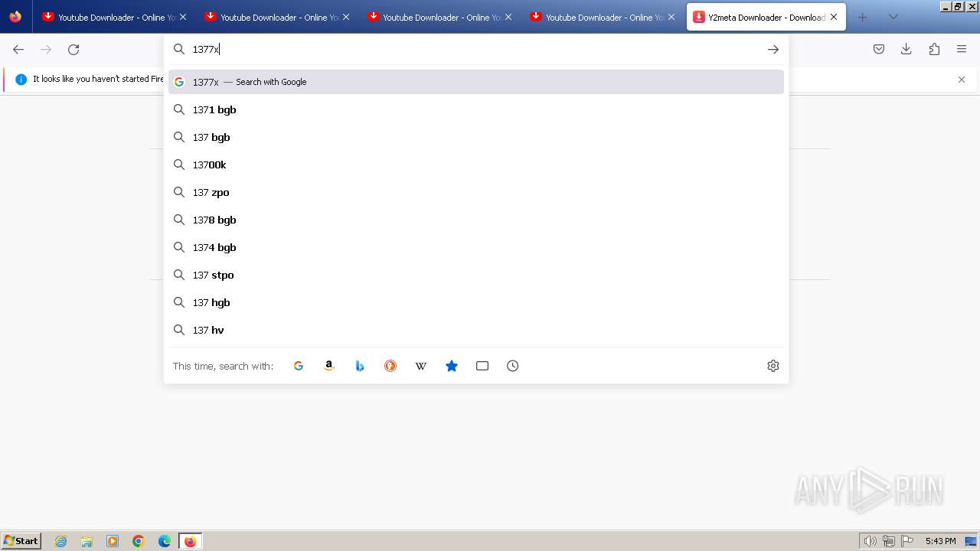Search this time with Wikipedia
The height and width of the screenshot is (551, 980).
point(421,366)
